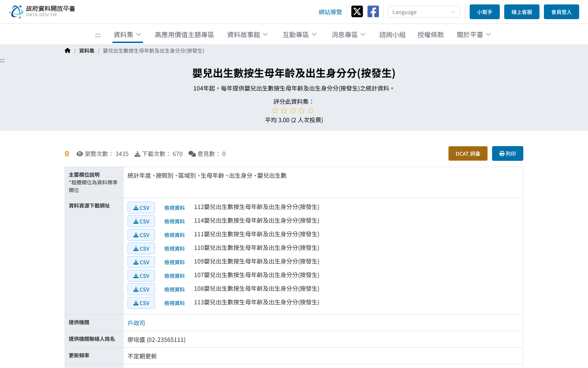
Task: Click the download icon by 下載次數
Action: tap(137, 154)
